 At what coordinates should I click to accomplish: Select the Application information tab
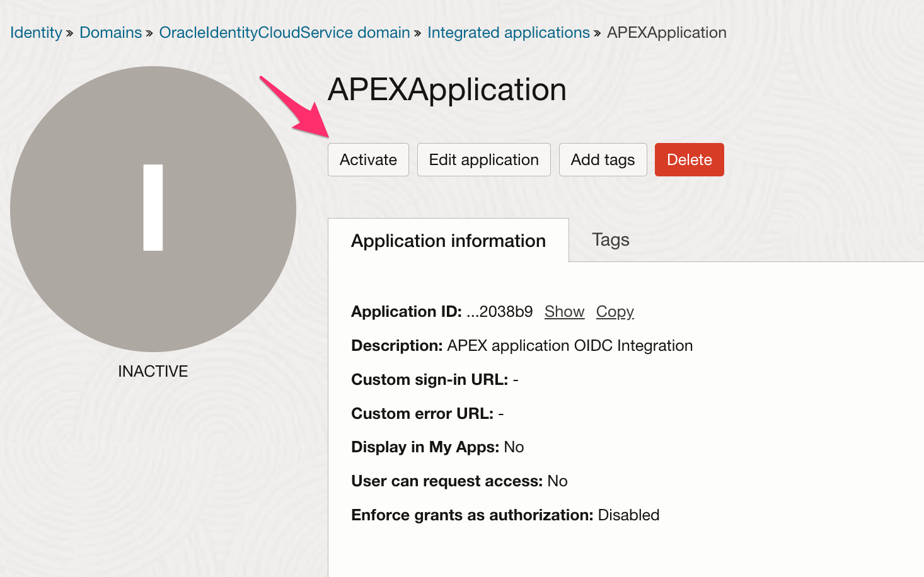coord(448,241)
